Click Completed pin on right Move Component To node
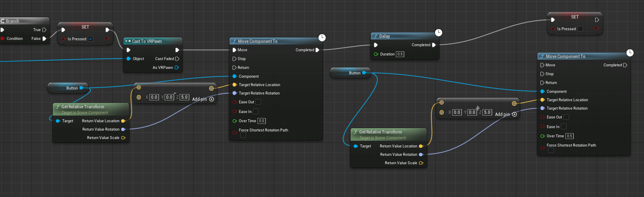 tap(625, 65)
